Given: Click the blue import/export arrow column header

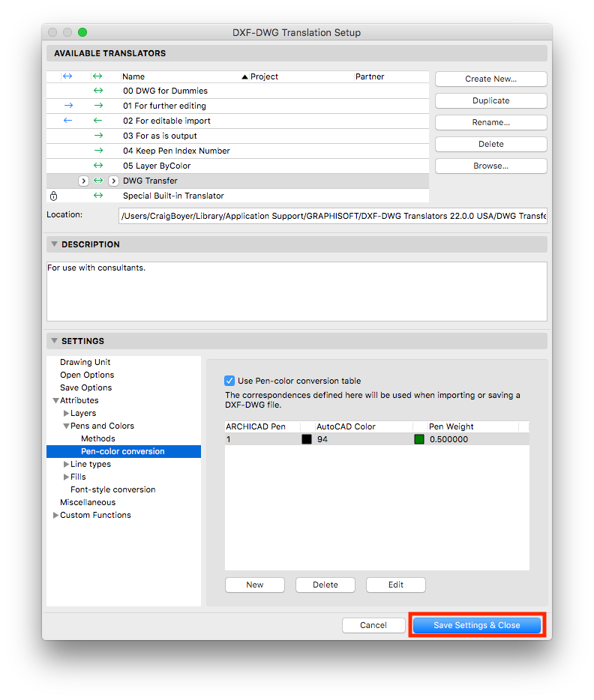Looking at the screenshot, I should 67,76.
